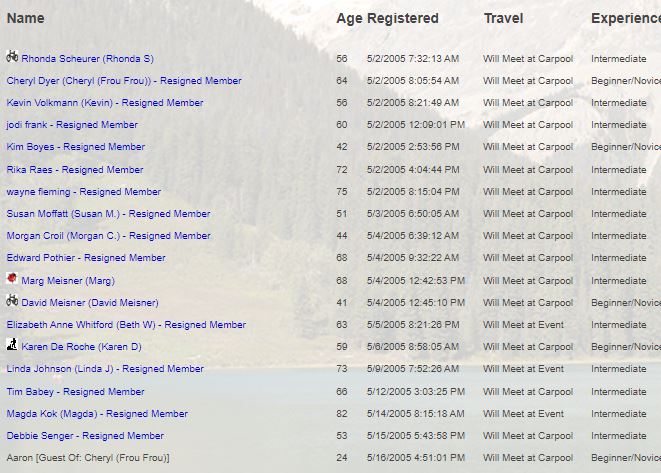Viewport: 661px width, 473px height.
Task: Click the Registered column header
Action: (x=403, y=18)
